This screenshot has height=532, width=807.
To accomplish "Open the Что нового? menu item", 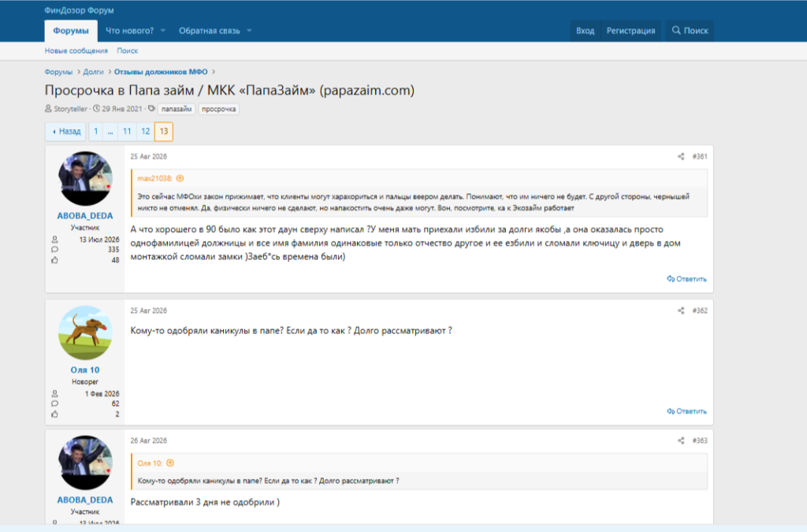I will (130, 31).
